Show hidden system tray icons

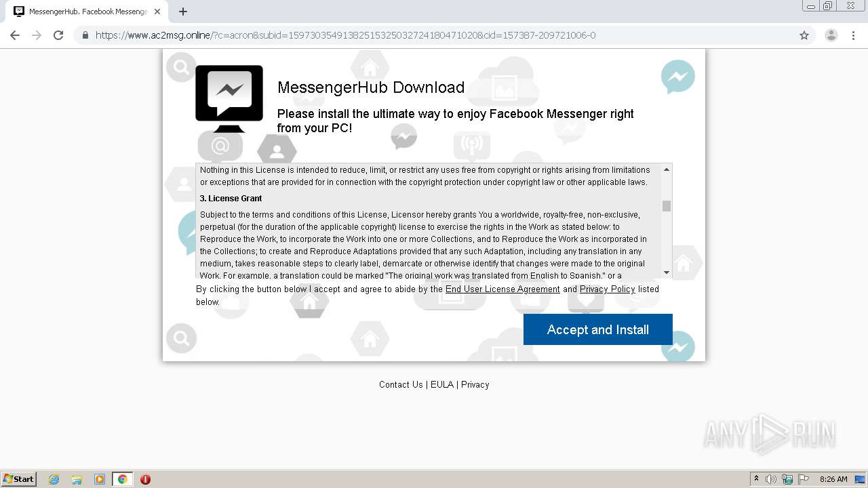(x=756, y=479)
